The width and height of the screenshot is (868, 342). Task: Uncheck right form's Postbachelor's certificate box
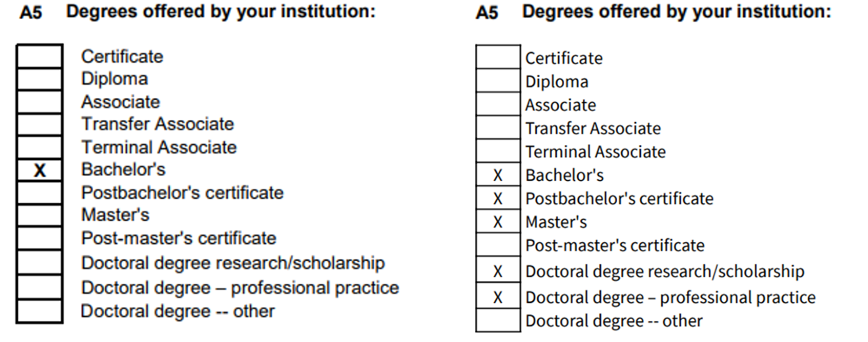[498, 198]
